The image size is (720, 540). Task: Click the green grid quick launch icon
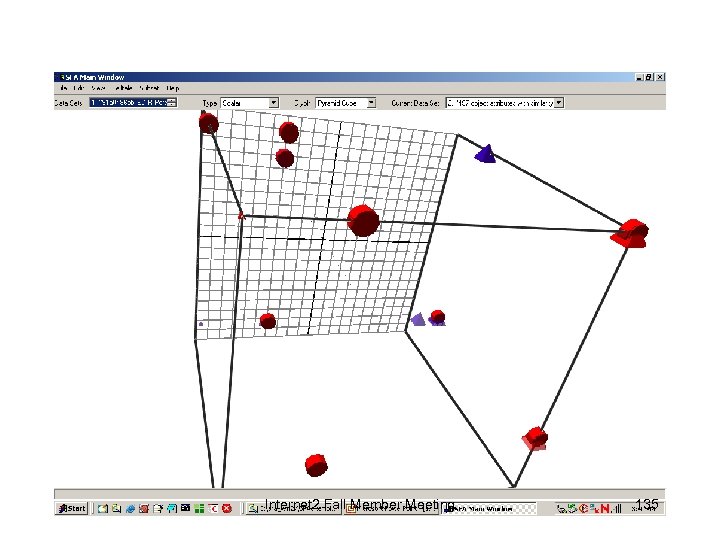tap(199, 508)
